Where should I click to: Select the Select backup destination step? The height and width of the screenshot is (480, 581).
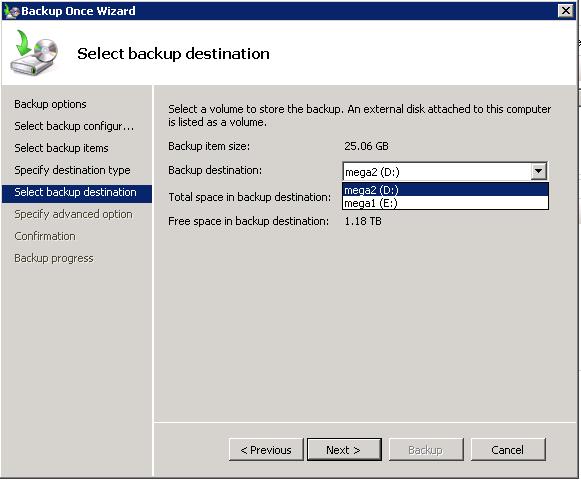point(77,193)
